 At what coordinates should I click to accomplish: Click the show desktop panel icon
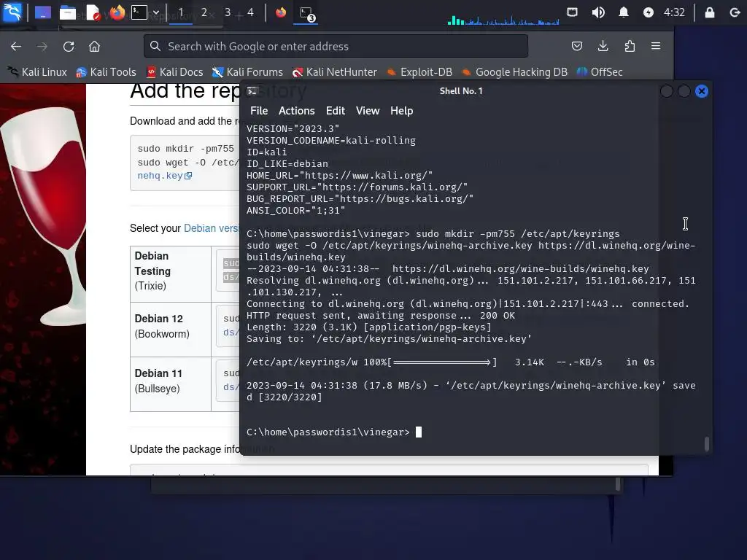tap(43, 12)
